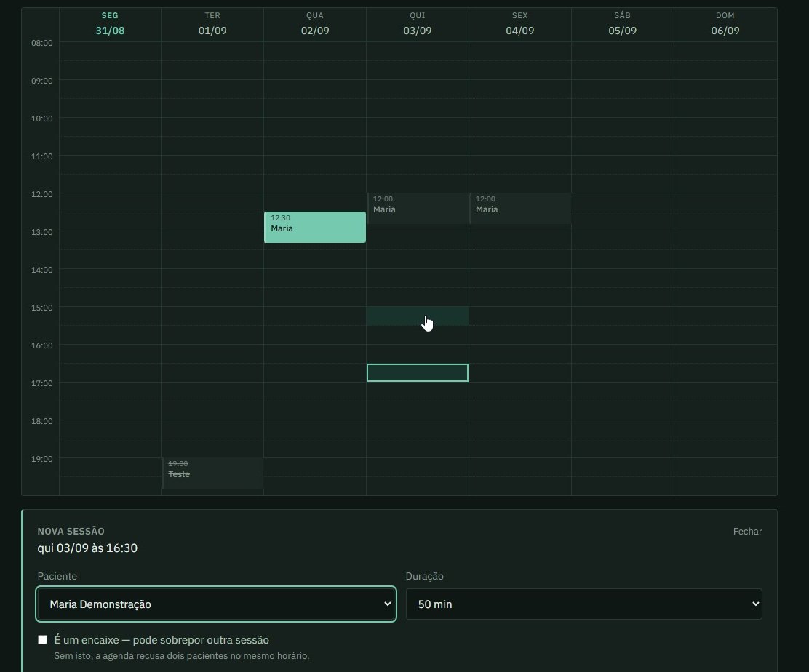Click the QUI 03/09 day header
Screen dimensions: 809x672
[x=418, y=24]
